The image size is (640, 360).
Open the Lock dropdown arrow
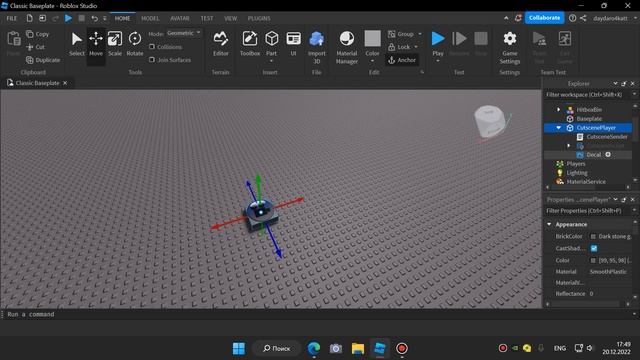point(416,47)
